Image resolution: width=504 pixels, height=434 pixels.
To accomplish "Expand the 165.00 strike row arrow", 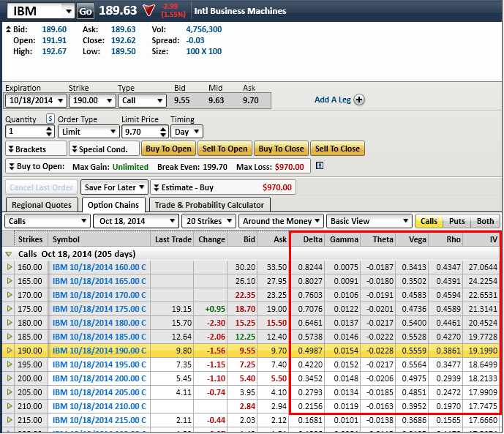I will pos(10,280).
